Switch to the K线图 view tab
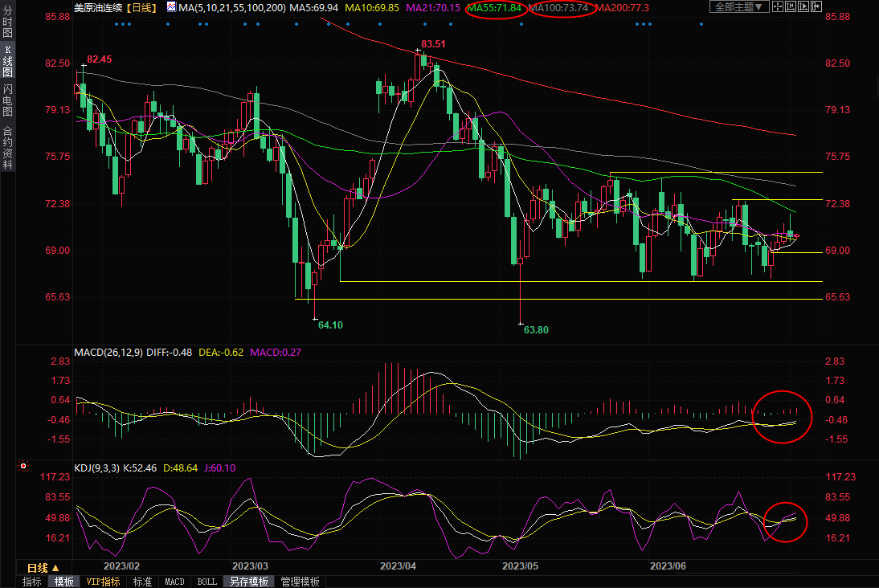 tap(7, 61)
